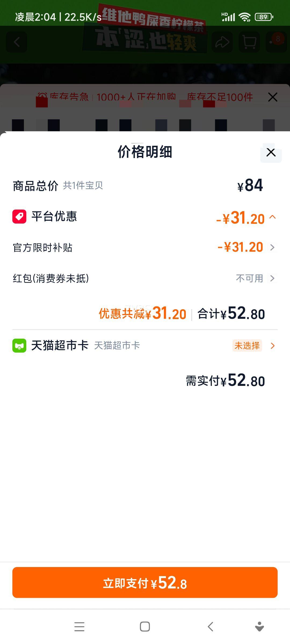Tap the red 平台优惠 tag icon
Image resolution: width=290 pixels, height=644 pixels.
pos(19,217)
